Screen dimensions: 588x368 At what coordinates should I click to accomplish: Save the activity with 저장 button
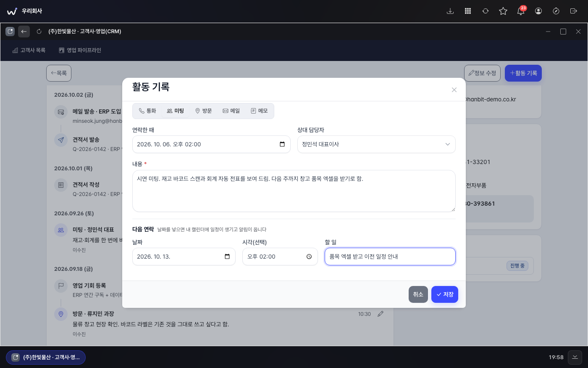pyautogui.click(x=445, y=294)
